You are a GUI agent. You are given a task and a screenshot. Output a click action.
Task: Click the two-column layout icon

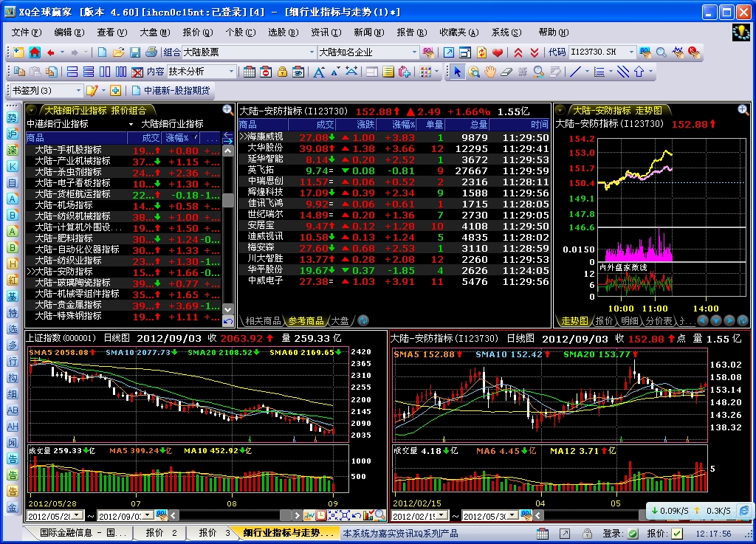click(x=105, y=72)
